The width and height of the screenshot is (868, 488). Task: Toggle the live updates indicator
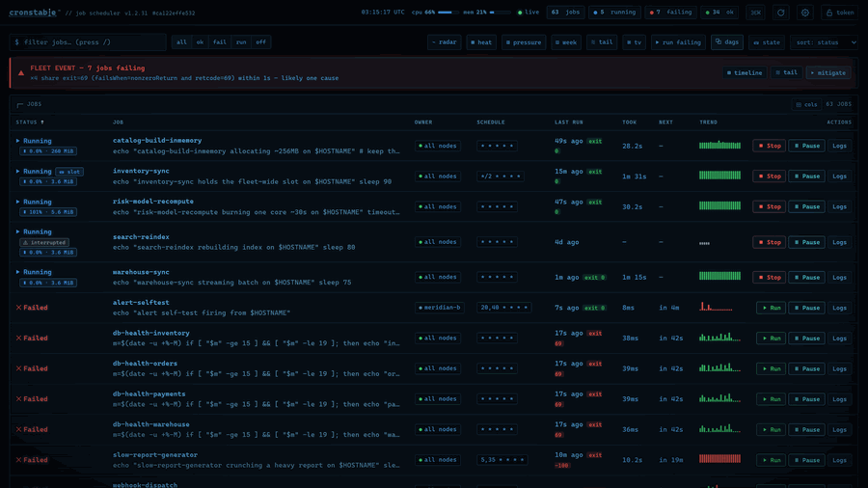(529, 13)
